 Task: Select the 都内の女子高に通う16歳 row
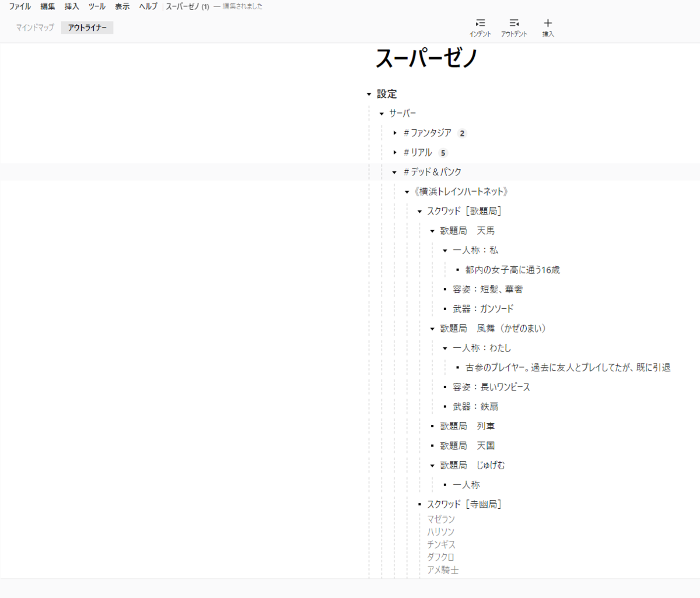coord(512,270)
